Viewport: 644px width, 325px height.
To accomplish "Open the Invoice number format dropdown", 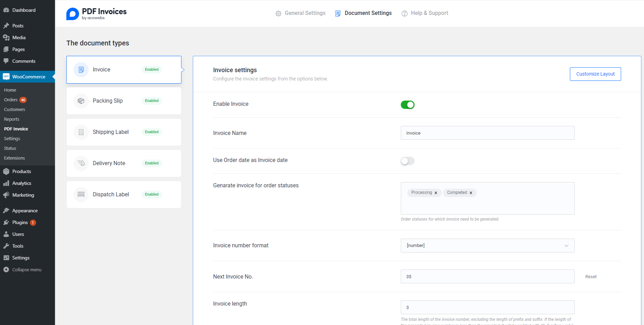I will 487,246.
